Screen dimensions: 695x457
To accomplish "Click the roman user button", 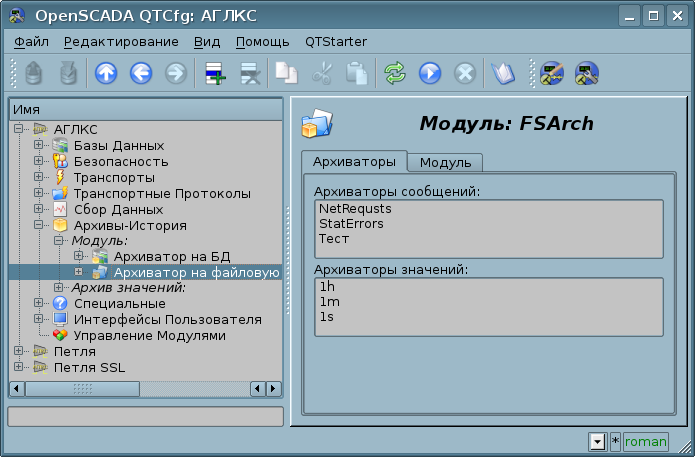I will 645,441.
